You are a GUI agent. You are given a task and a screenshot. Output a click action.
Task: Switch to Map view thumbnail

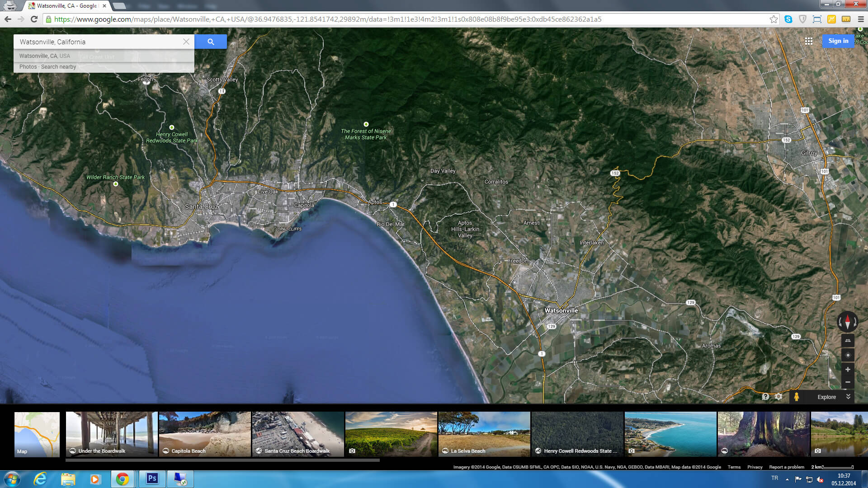[37, 434]
